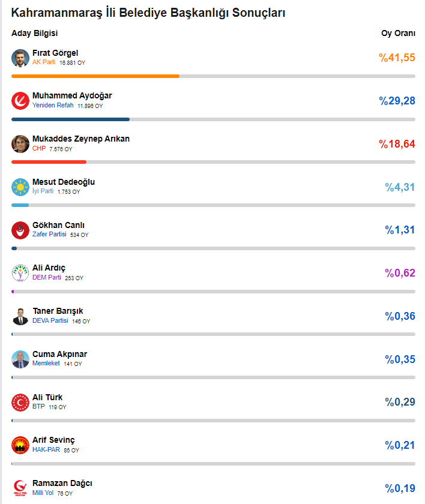425x504 pixels.
Task: Click Cuma Akpınar's candidate photo
Action: (20, 359)
